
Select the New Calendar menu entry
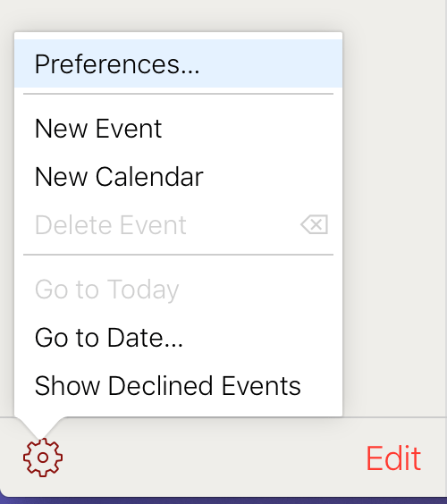pyautogui.click(x=178, y=177)
